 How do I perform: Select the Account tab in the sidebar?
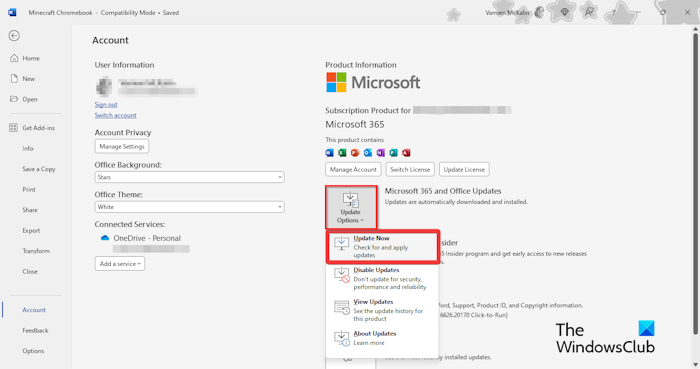click(34, 310)
